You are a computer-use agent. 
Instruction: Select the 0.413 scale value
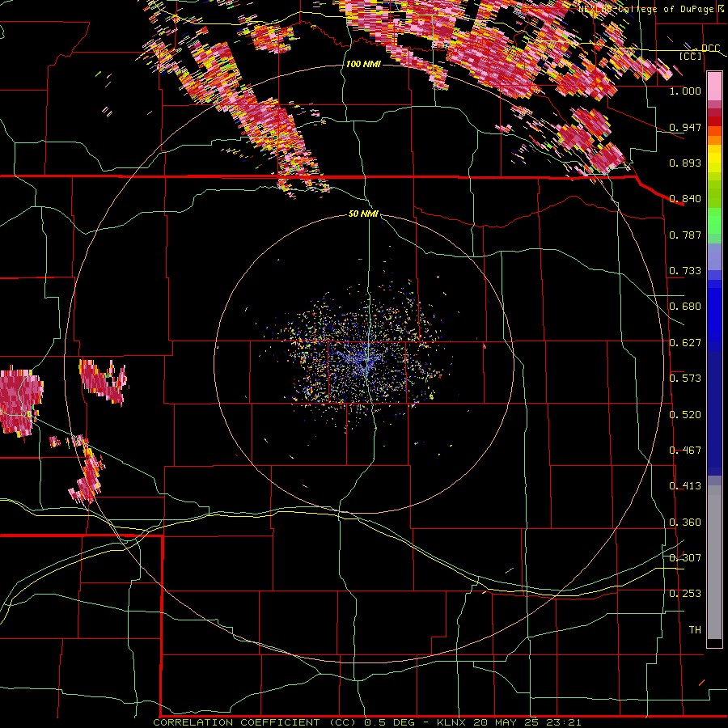point(685,486)
